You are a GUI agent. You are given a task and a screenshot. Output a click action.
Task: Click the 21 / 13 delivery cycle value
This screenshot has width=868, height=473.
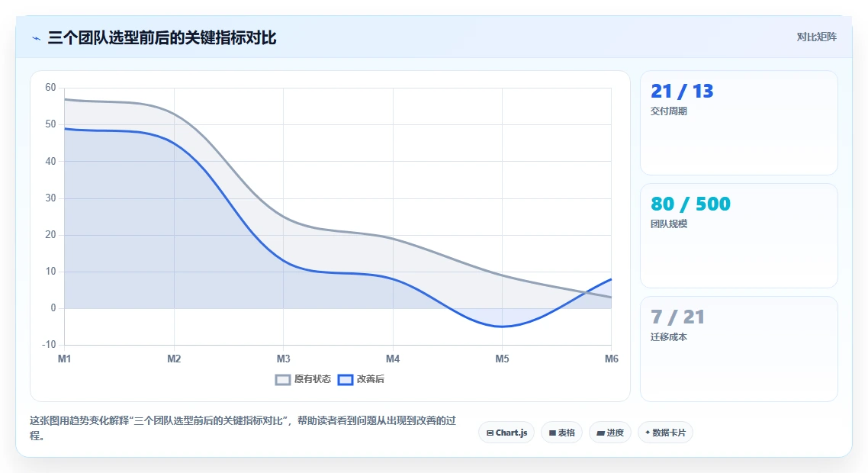[682, 91]
